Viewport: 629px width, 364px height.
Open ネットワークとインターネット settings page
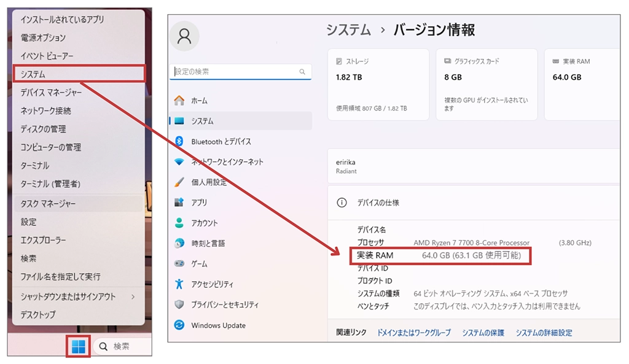click(x=241, y=161)
